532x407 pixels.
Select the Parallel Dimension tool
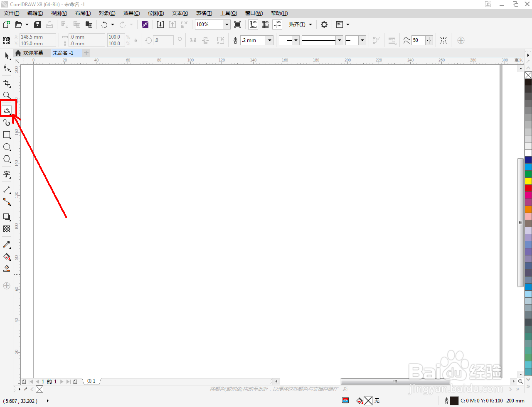click(7, 190)
